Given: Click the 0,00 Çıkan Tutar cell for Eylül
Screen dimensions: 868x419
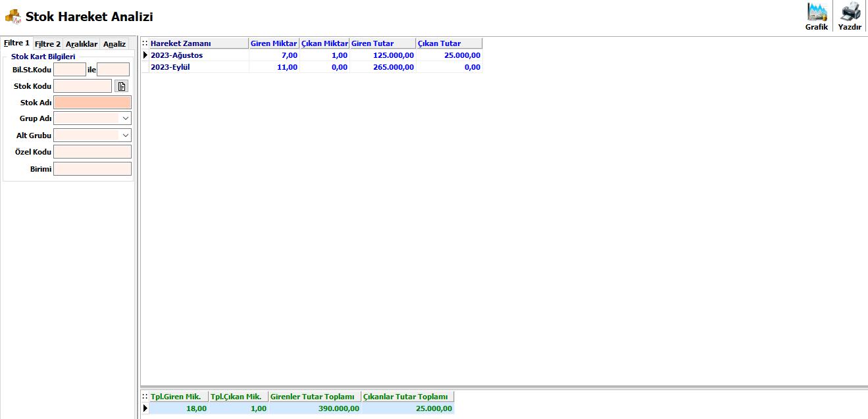Looking at the screenshot, I should click(449, 67).
